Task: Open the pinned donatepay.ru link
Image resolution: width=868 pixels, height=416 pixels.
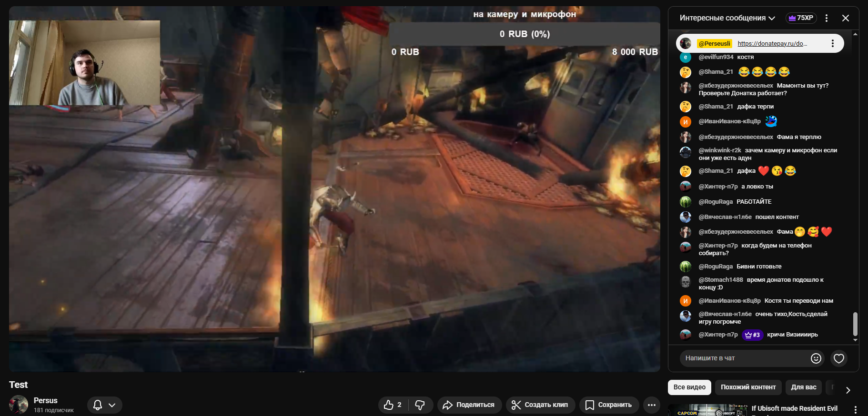Action: (x=772, y=44)
